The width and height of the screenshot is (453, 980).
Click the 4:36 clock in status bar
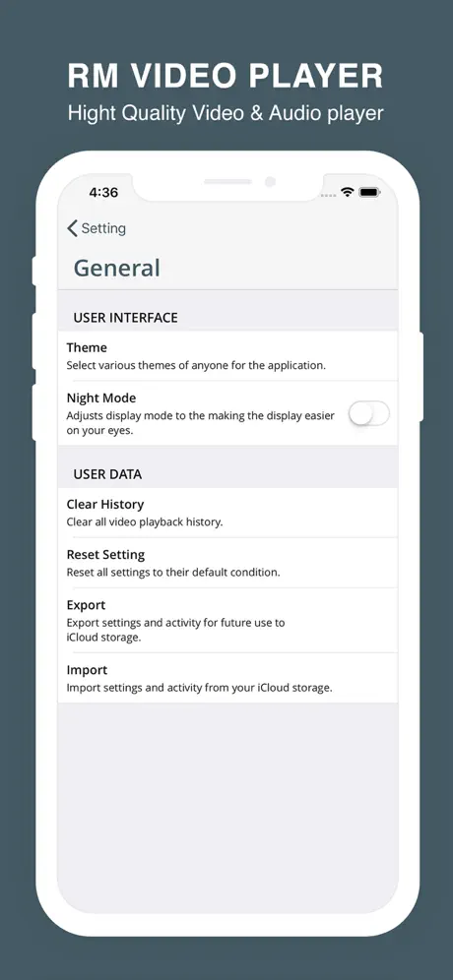pyautogui.click(x=103, y=193)
